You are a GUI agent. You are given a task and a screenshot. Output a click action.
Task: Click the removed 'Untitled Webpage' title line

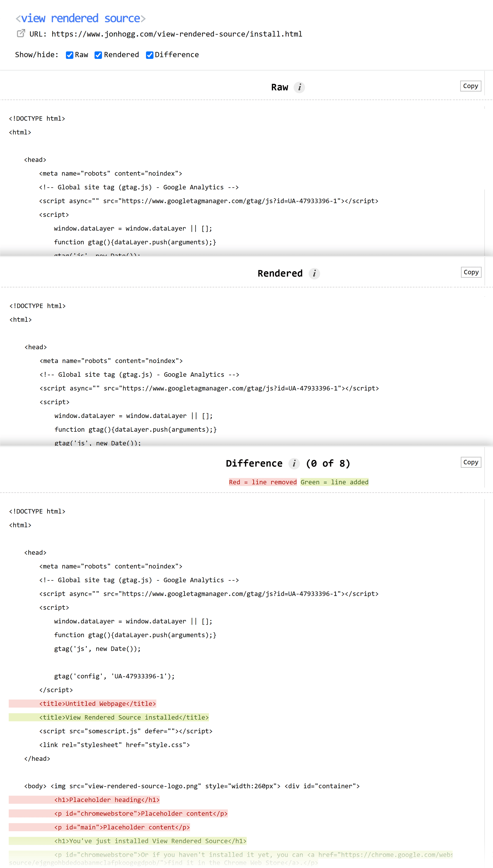click(82, 704)
